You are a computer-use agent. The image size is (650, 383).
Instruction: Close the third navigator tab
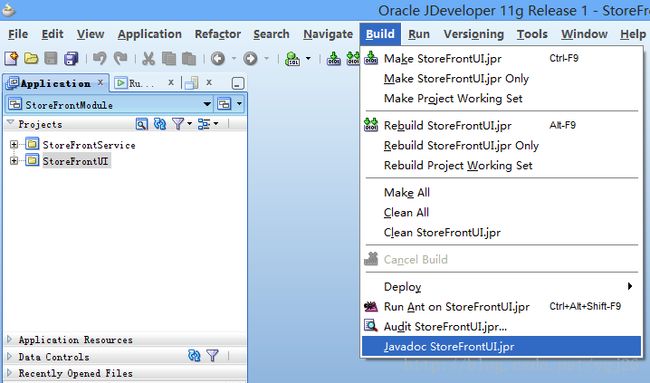coord(209,82)
